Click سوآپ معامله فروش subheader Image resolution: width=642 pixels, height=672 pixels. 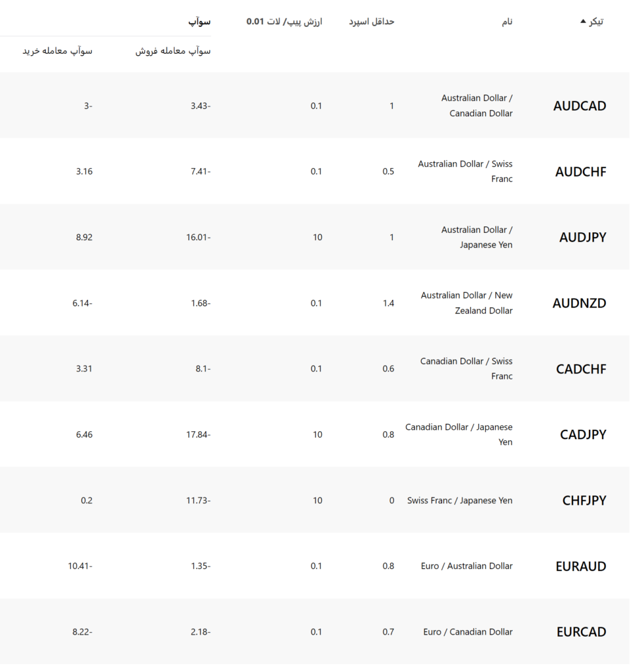click(x=173, y=51)
